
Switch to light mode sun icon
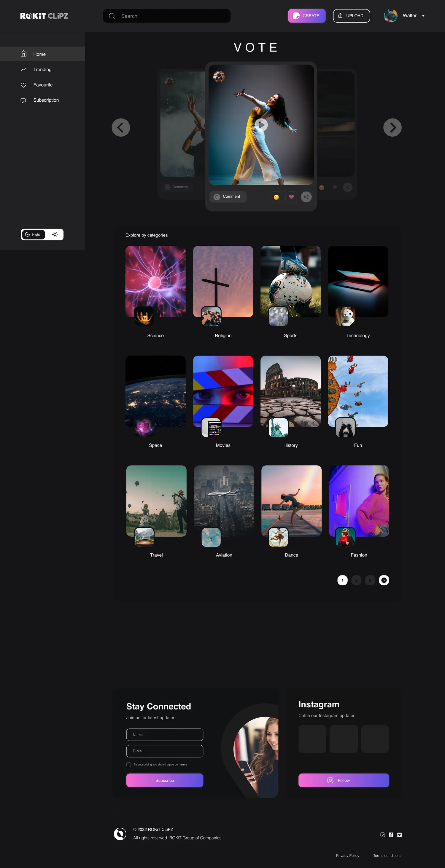tap(55, 234)
